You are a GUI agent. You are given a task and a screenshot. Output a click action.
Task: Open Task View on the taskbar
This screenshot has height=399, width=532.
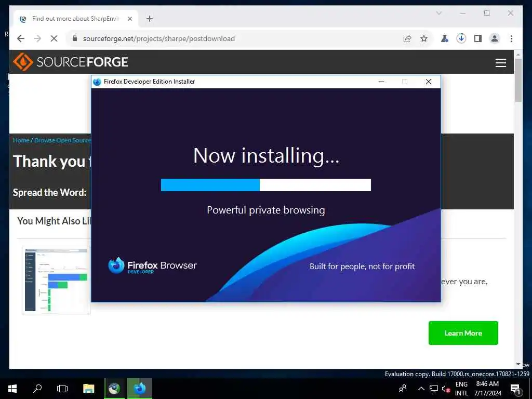coord(62,389)
